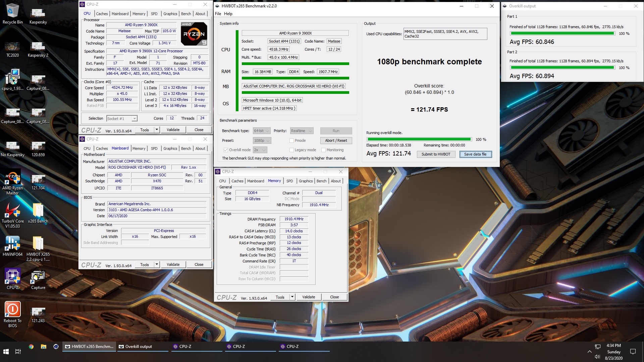This screenshot has width=644, height=362.
Task: Open File Explorer from the taskbar
Action: pyautogui.click(x=44, y=347)
